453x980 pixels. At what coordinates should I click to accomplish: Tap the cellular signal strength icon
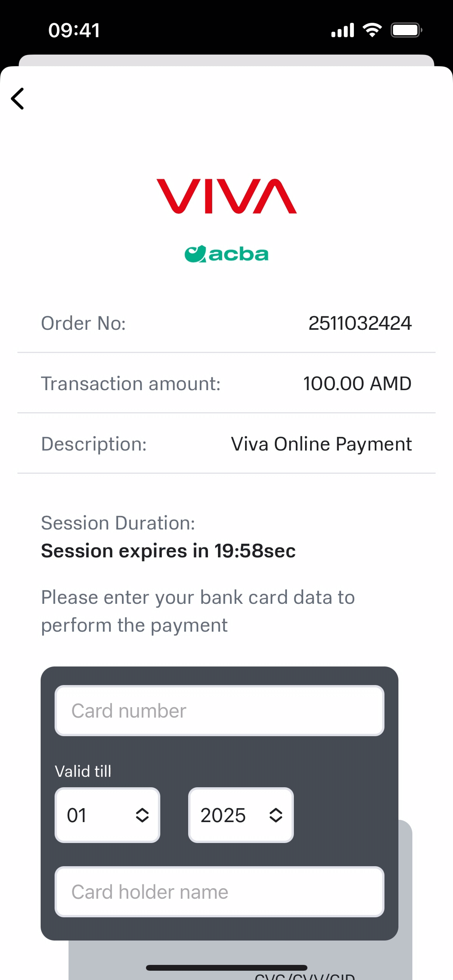tap(343, 30)
